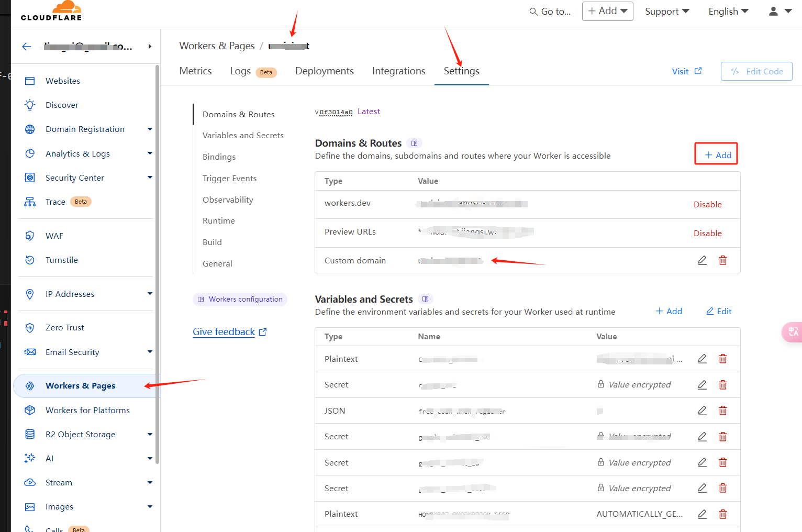Edit the Custom domain pencil icon
This screenshot has width=802, height=532.
[703, 260]
